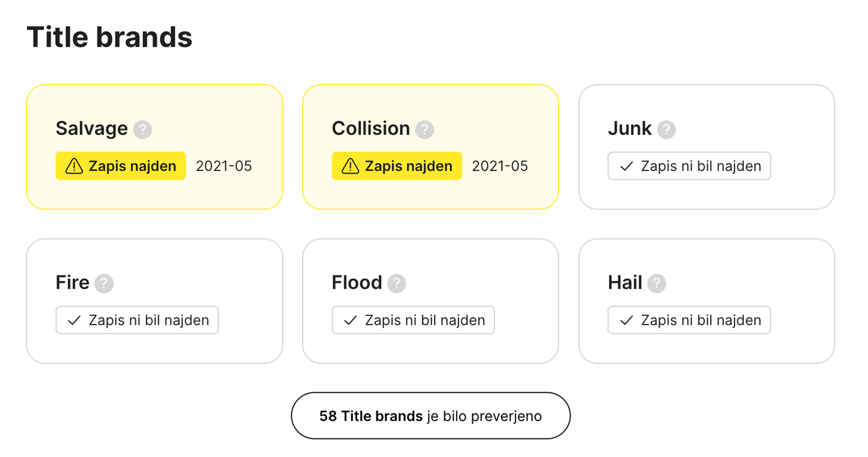
Task: Click the warning triangle in Salvage badge
Action: pos(74,166)
